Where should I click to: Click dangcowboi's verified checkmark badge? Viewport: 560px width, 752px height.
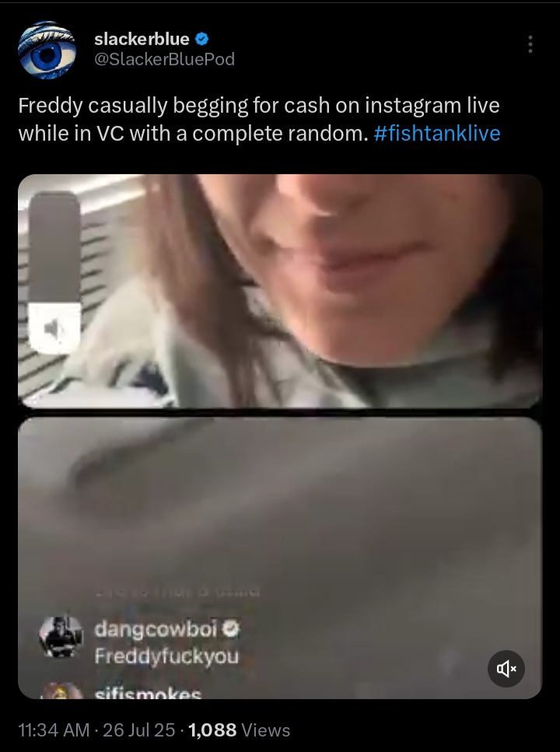click(x=231, y=628)
